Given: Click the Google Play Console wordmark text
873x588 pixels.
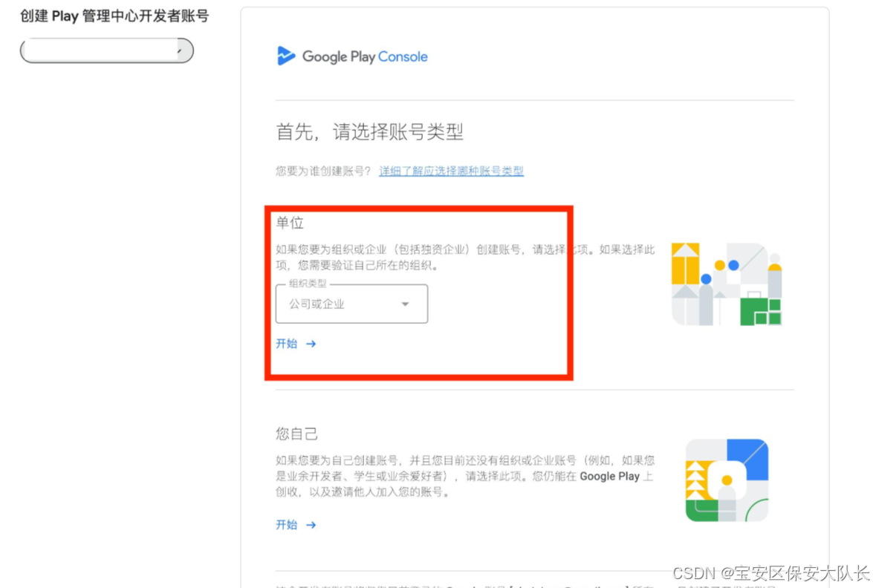Looking at the screenshot, I should tap(365, 56).
